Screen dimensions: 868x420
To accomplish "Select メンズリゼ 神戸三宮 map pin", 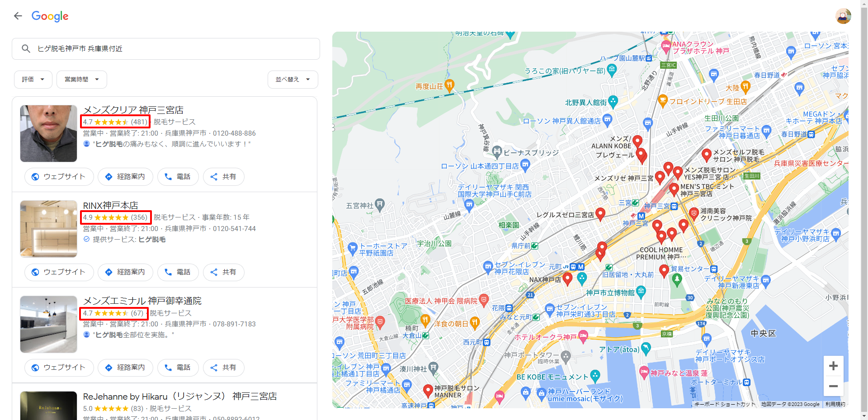I will pyautogui.click(x=660, y=177).
